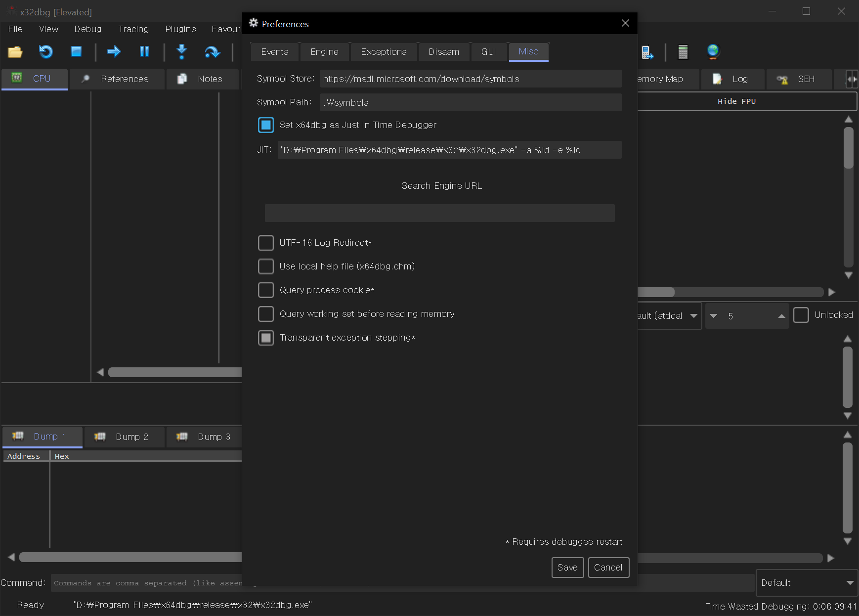Select the Misc preferences tab
The height and width of the screenshot is (616, 859).
coord(528,51)
